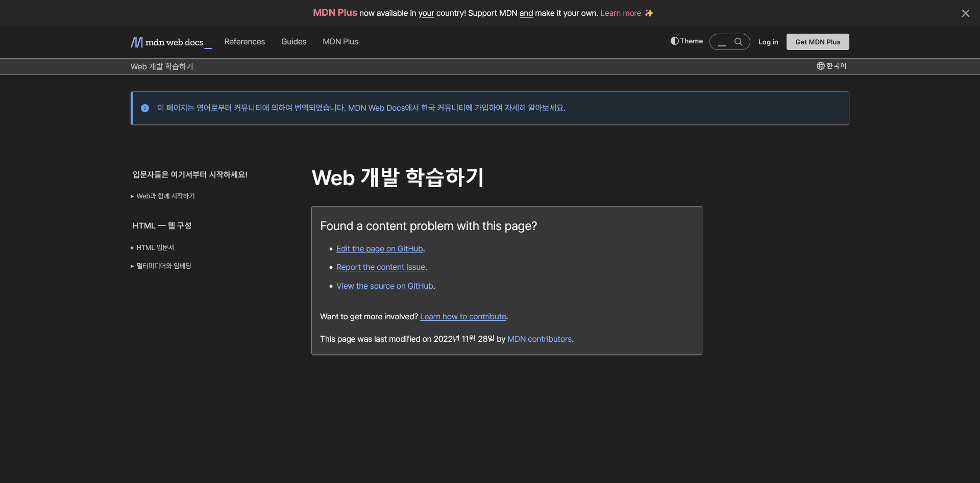Click the Log in link
Screen dimensions: 980x483
768,42
